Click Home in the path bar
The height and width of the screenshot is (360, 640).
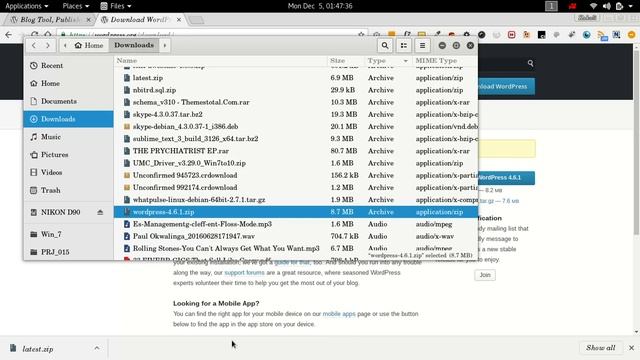89,45
